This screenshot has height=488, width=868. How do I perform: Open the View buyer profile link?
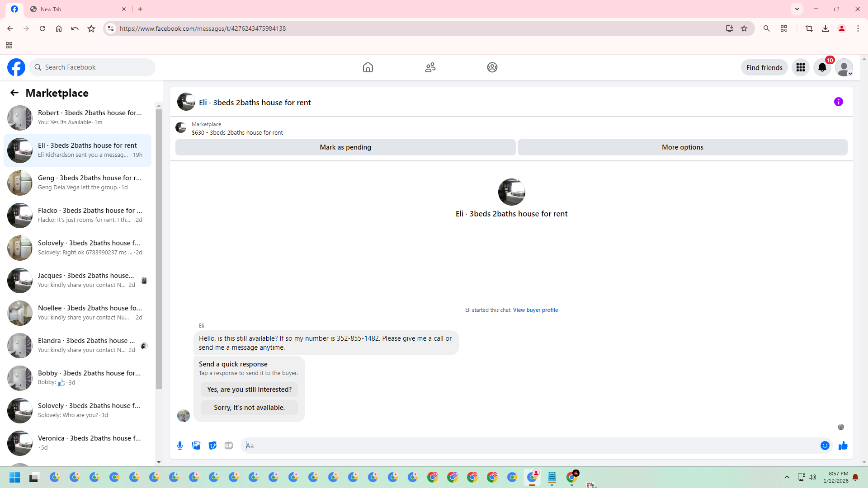point(535,310)
